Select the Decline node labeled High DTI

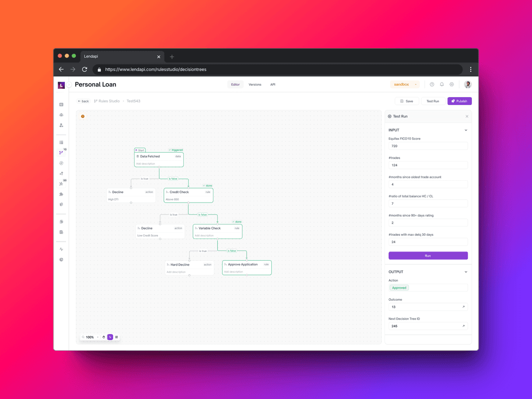click(x=131, y=195)
